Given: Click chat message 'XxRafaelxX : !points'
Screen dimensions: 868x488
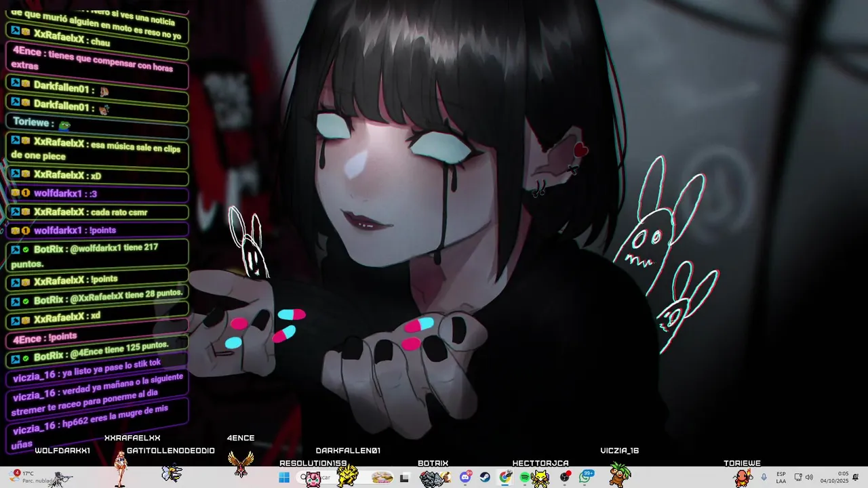Looking at the screenshot, I should click(x=97, y=280).
